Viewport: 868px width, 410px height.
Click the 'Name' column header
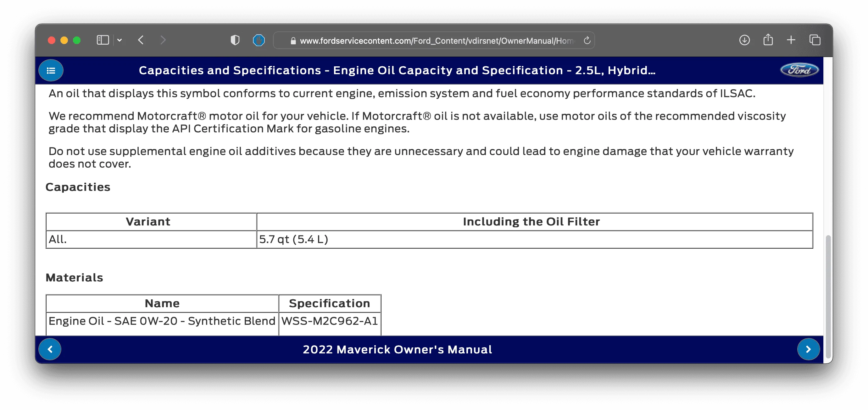tap(162, 303)
